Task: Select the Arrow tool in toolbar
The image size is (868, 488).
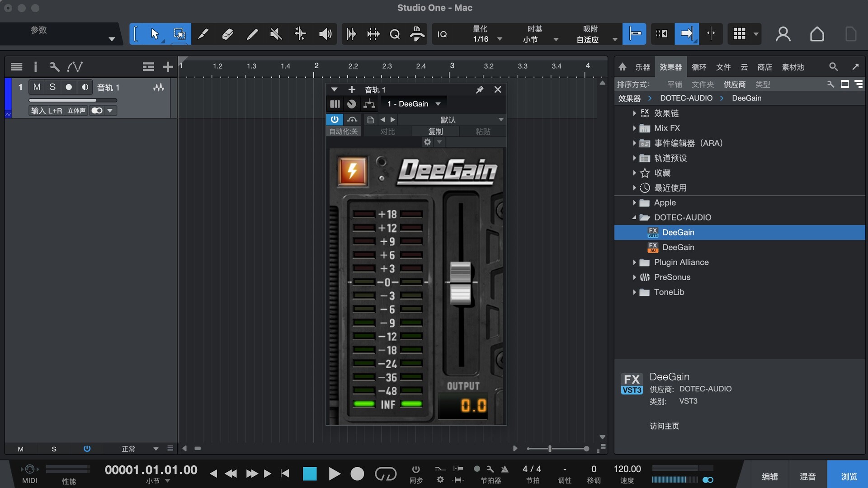Action: click(155, 34)
